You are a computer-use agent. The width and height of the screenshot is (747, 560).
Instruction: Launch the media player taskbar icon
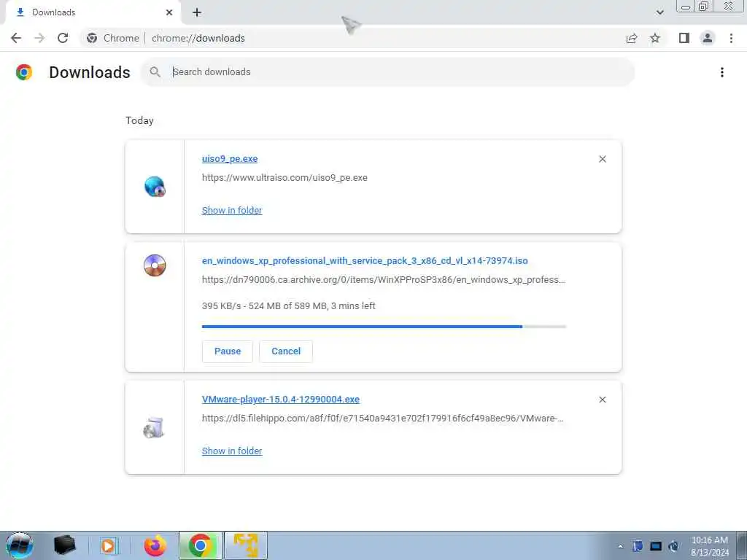[x=108, y=545]
